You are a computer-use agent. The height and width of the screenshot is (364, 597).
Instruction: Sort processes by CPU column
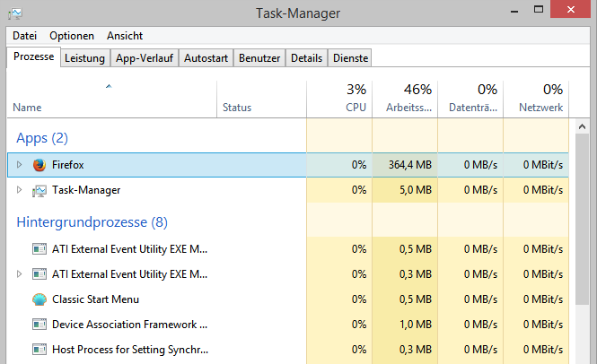(x=338, y=99)
